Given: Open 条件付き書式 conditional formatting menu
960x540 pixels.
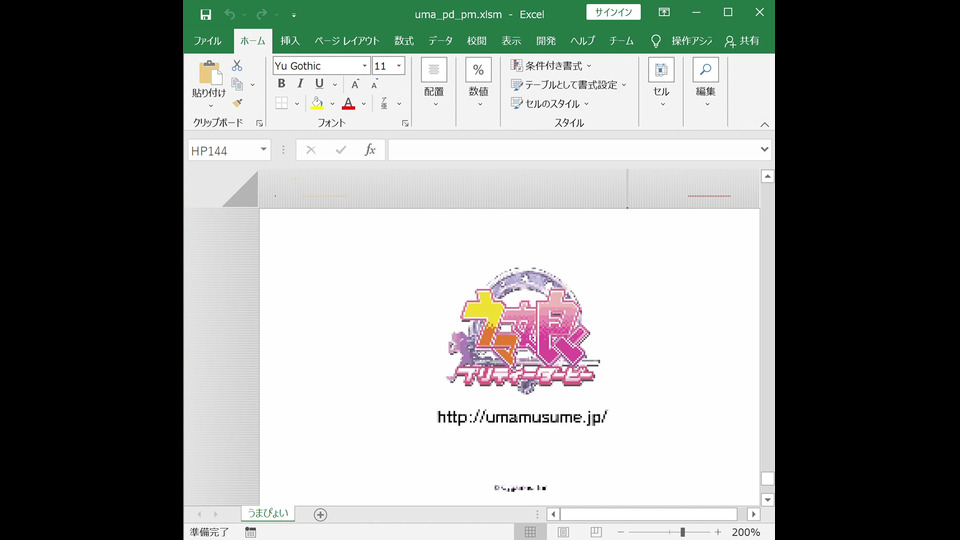Looking at the screenshot, I should (x=552, y=66).
